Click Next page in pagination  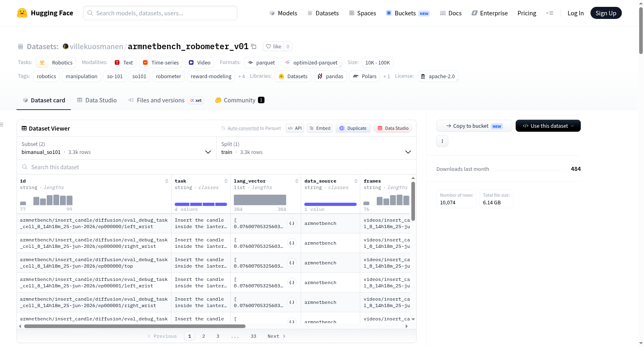pos(277,336)
